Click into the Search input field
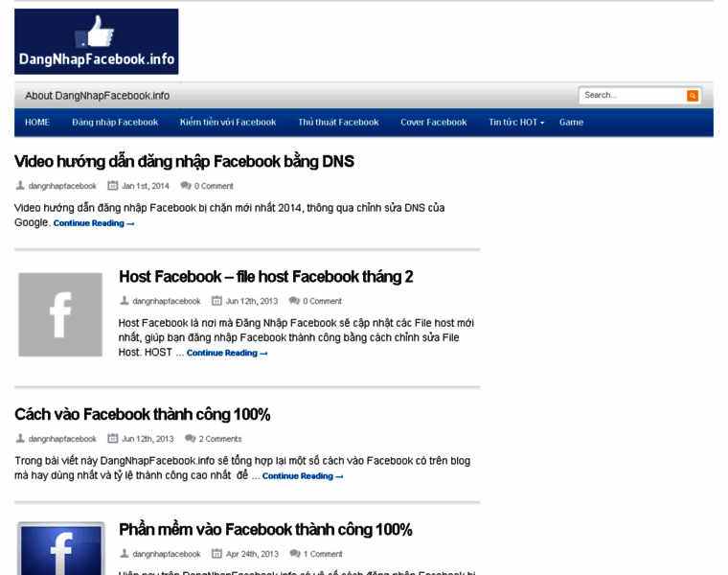728x575 pixels. click(x=634, y=95)
